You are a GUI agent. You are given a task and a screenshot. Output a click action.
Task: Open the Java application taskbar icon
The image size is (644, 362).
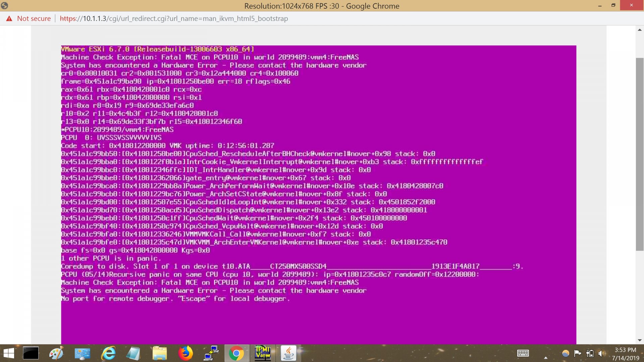click(288, 353)
